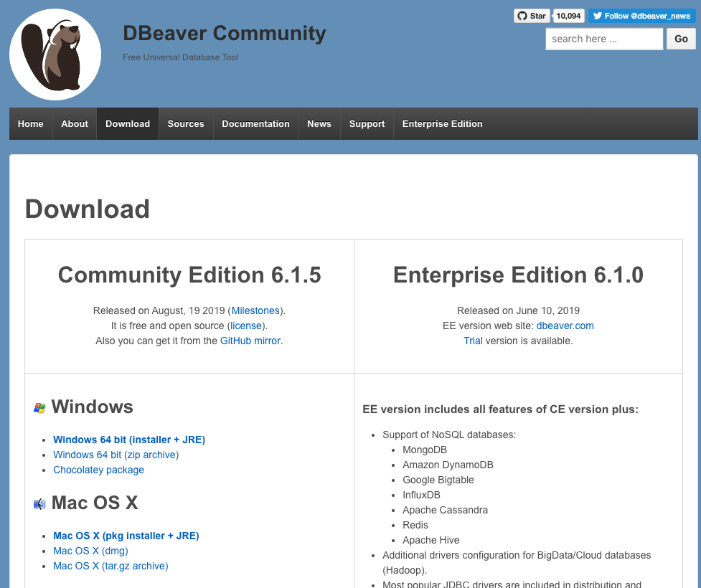Image resolution: width=701 pixels, height=588 pixels.
Task: Click the InfluxDB list item
Action: [x=422, y=495]
